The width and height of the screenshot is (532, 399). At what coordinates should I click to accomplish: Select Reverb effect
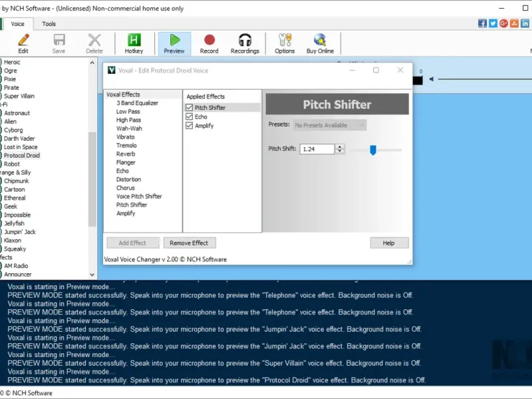(126, 154)
